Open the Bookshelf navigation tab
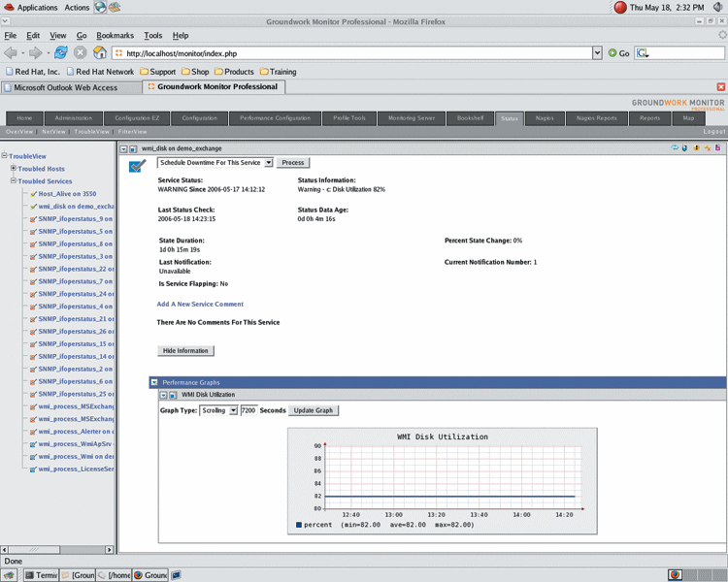Screen dimensions: 728x582 [471, 118]
